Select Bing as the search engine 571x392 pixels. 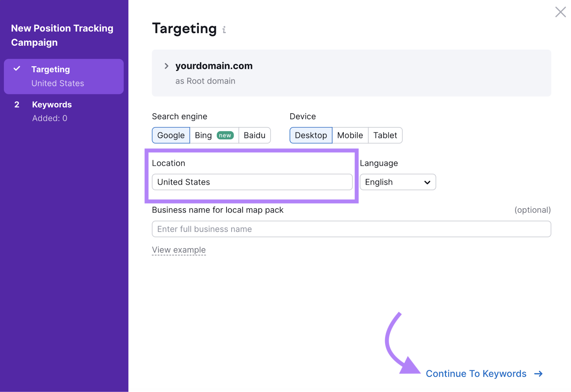pyautogui.click(x=203, y=135)
